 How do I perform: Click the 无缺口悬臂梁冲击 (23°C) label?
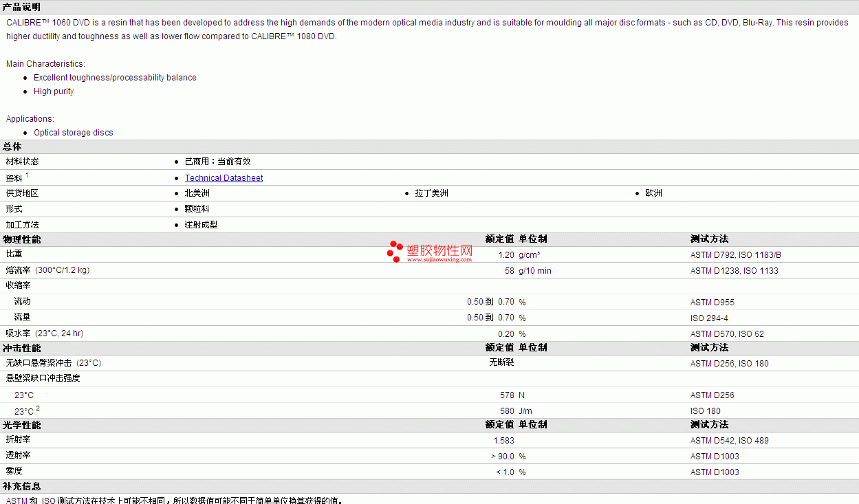tap(54, 363)
